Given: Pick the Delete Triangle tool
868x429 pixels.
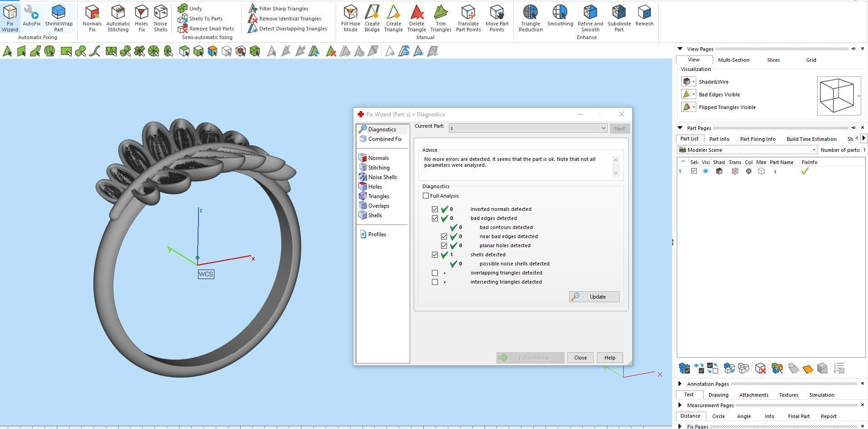Looking at the screenshot, I should (417, 19).
